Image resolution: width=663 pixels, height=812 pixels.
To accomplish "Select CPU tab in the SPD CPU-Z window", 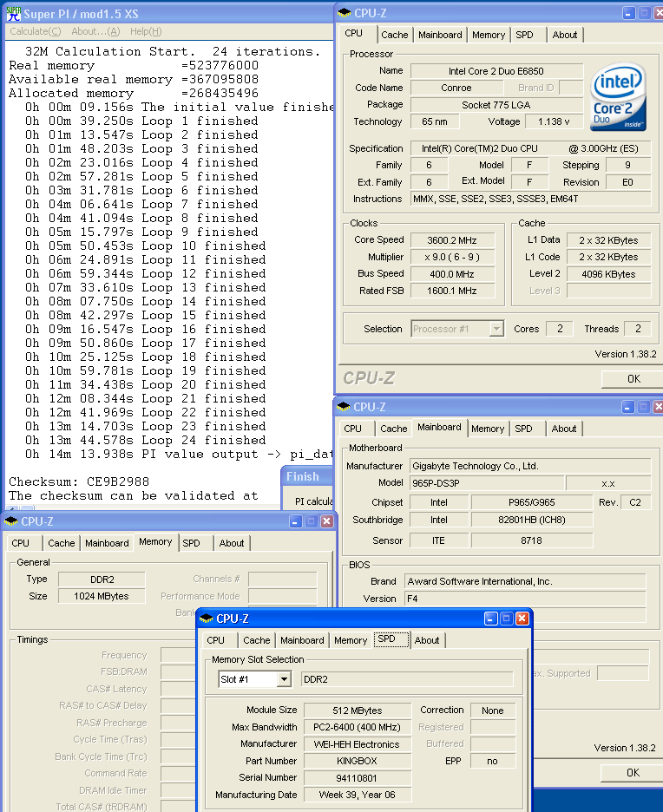I will pos(220,640).
